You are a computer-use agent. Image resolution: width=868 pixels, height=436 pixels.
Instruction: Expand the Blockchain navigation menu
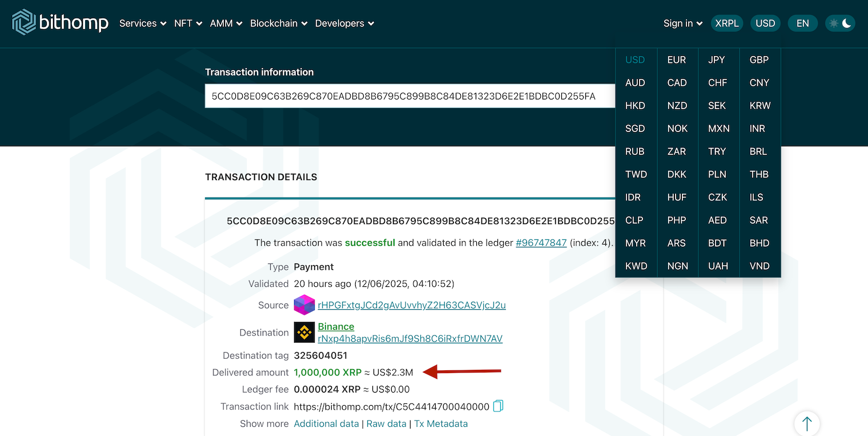tap(279, 23)
